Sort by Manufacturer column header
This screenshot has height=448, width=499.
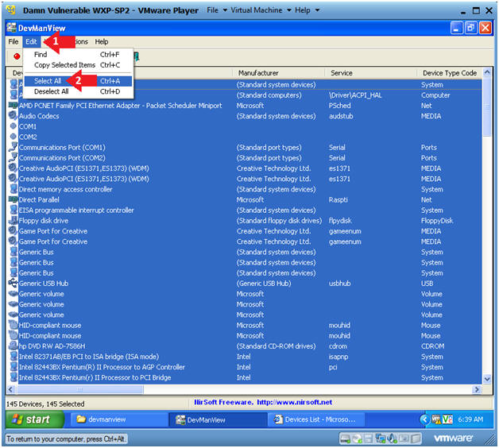click(x=279, y=73)
